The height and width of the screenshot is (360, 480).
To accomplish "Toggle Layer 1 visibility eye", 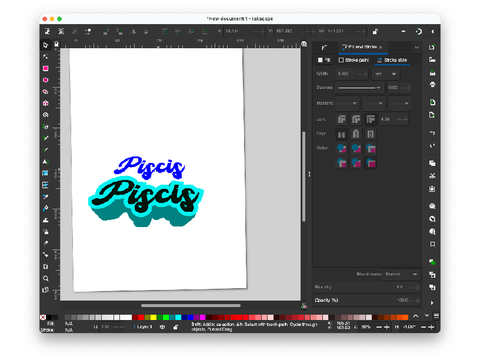I will click(x=162, y=327).
